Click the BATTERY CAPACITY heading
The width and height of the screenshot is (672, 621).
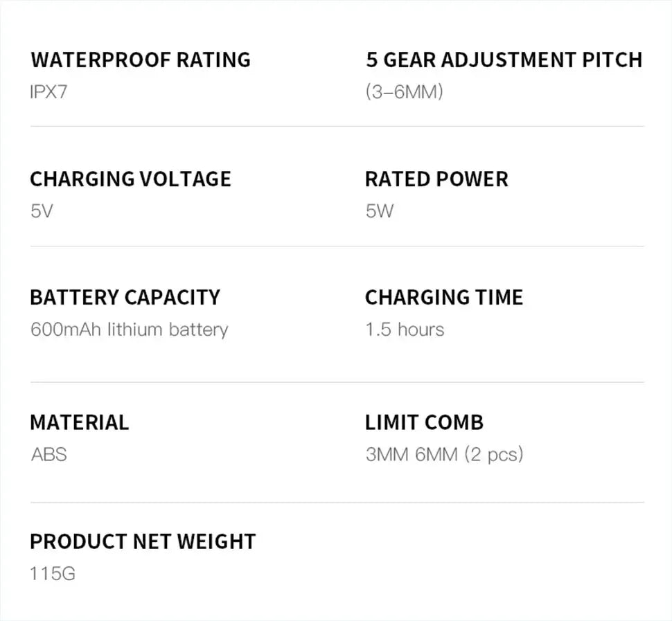125,298
